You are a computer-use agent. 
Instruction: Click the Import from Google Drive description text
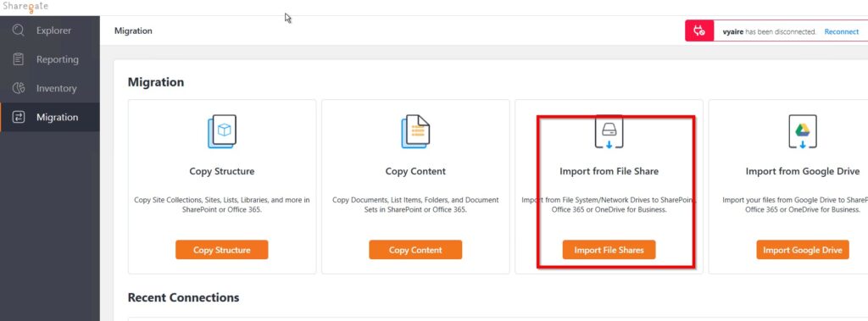pos(795,205)
